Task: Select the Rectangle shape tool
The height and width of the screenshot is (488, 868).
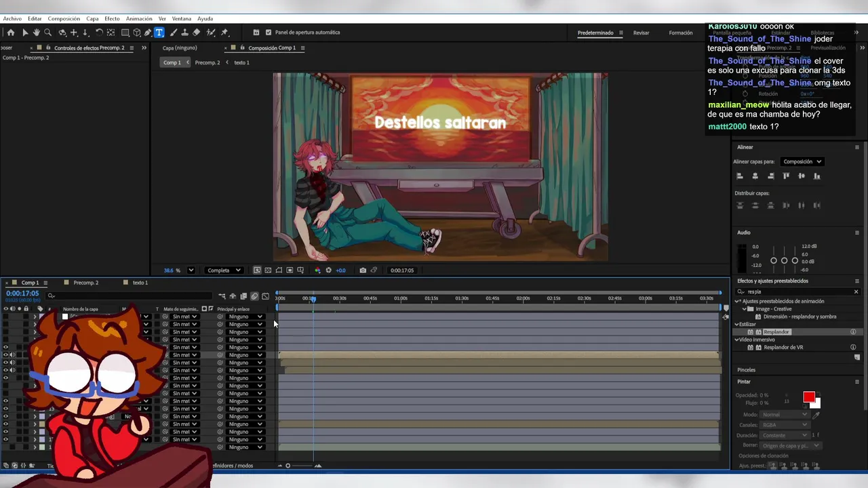Action: [125, 33]
